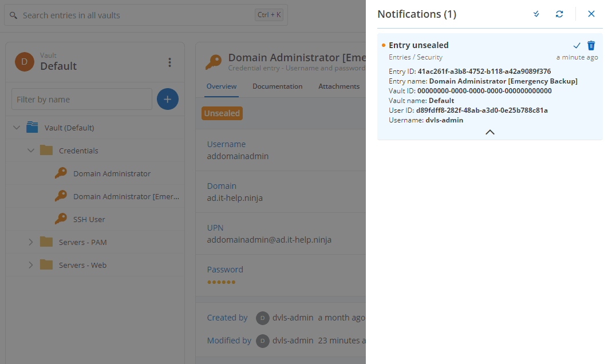Select the Overview tab

[x=222, y=86]
